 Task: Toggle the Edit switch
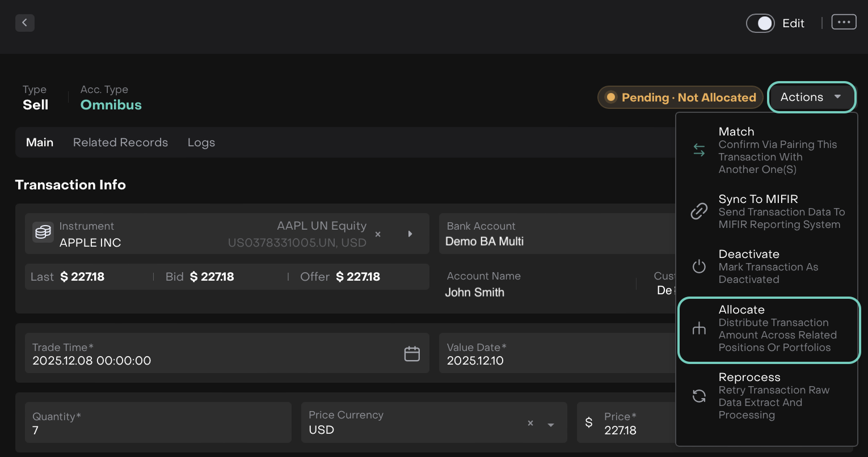760,23
